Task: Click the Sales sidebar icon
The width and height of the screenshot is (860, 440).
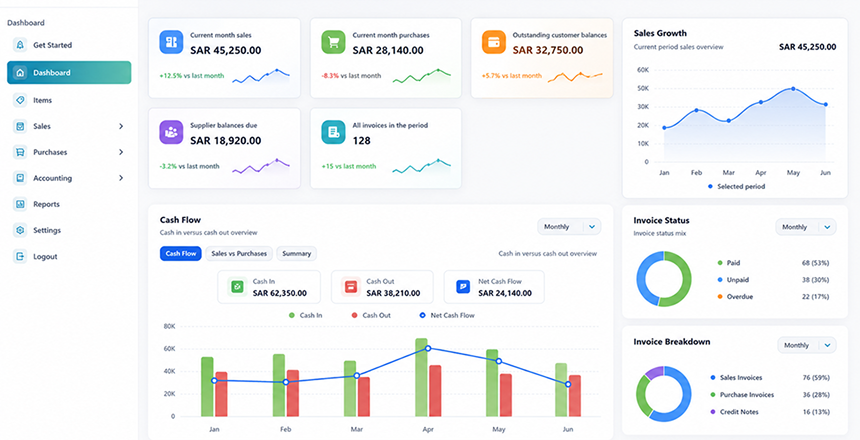Action: [20, 126]
